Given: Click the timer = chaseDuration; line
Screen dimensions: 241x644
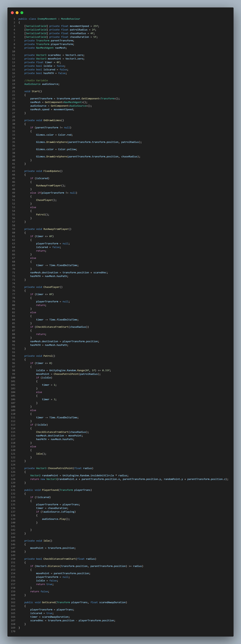Looking at the screenshot, I should 52,508.
